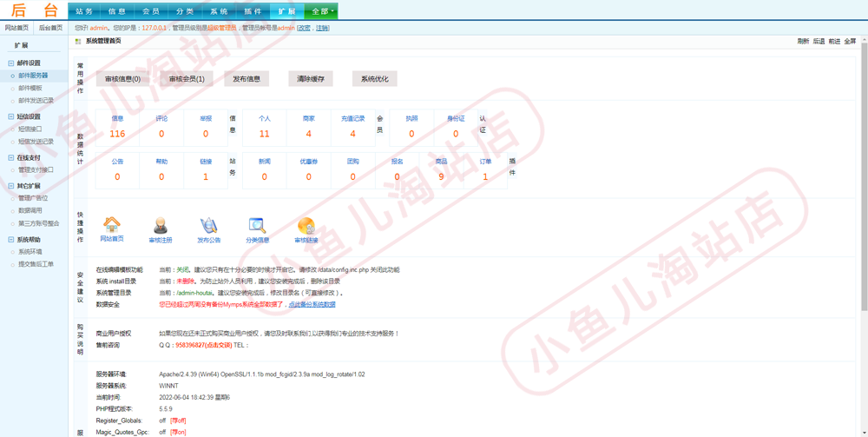Collapse the 短信设置 sidebar group
Screen dimensions: 868x437
coord(11,117)
